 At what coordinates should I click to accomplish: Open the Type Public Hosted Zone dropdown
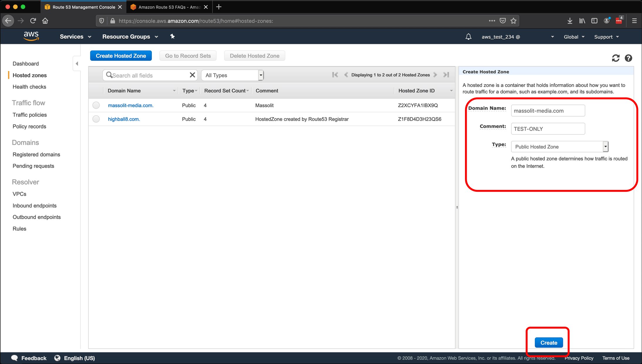tap(560, 146)
